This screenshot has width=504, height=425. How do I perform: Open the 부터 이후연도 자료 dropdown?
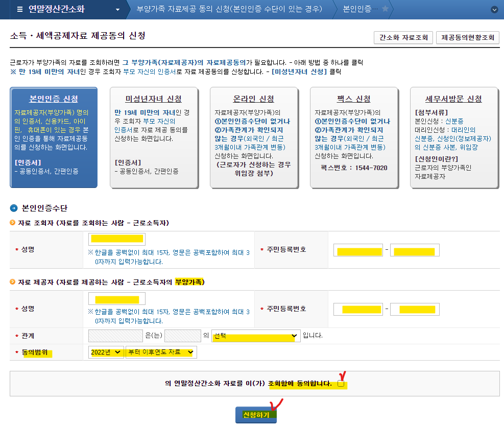160,352
